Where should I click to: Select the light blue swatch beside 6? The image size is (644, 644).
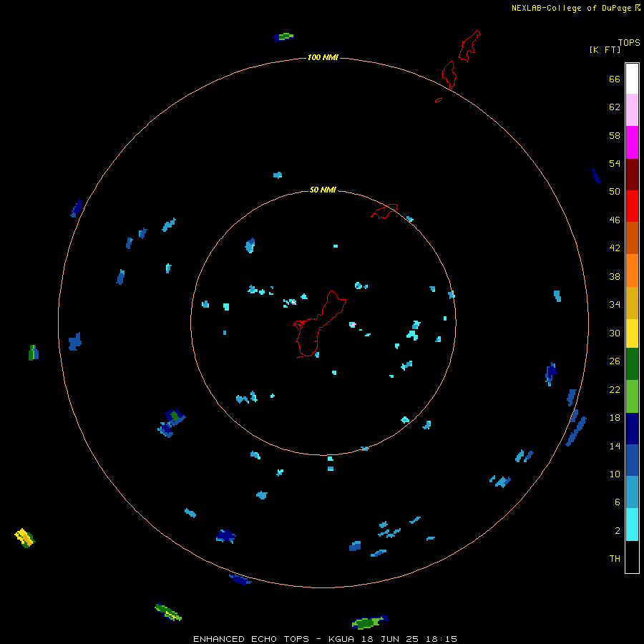[632, 492]
